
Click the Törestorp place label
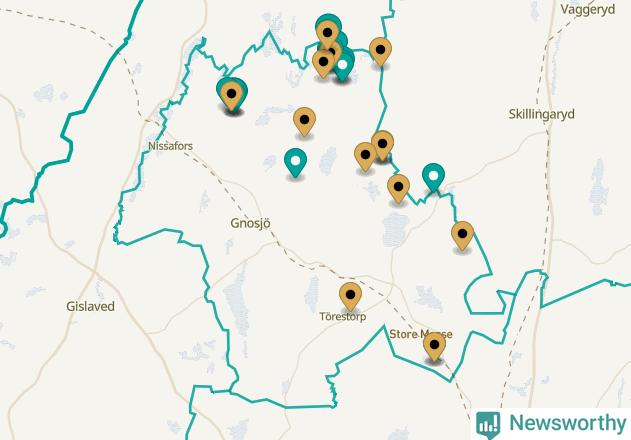click(x=343, y=317)
